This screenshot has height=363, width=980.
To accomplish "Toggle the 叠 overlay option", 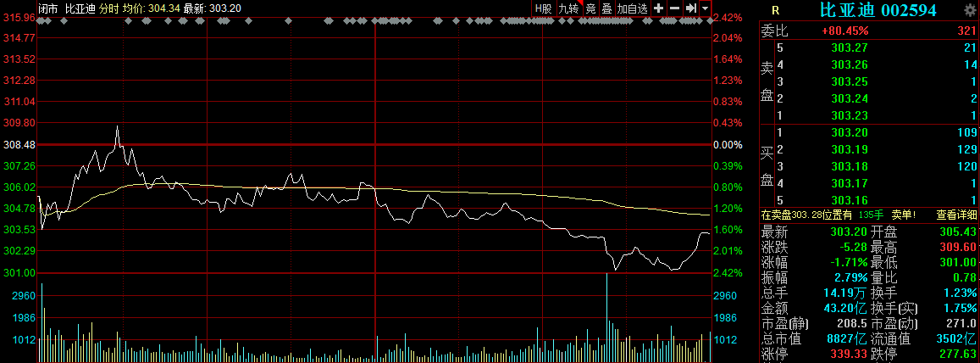I will tap(606, 8).
